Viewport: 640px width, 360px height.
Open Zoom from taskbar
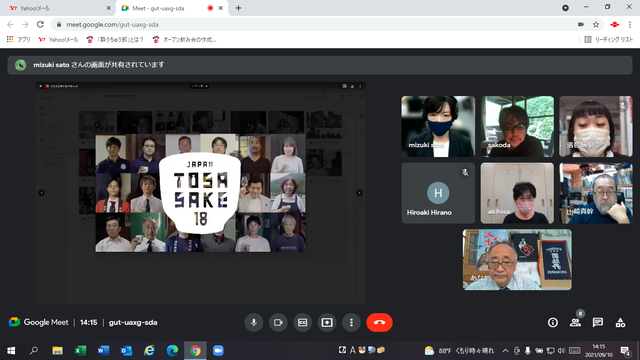point(218,351)
